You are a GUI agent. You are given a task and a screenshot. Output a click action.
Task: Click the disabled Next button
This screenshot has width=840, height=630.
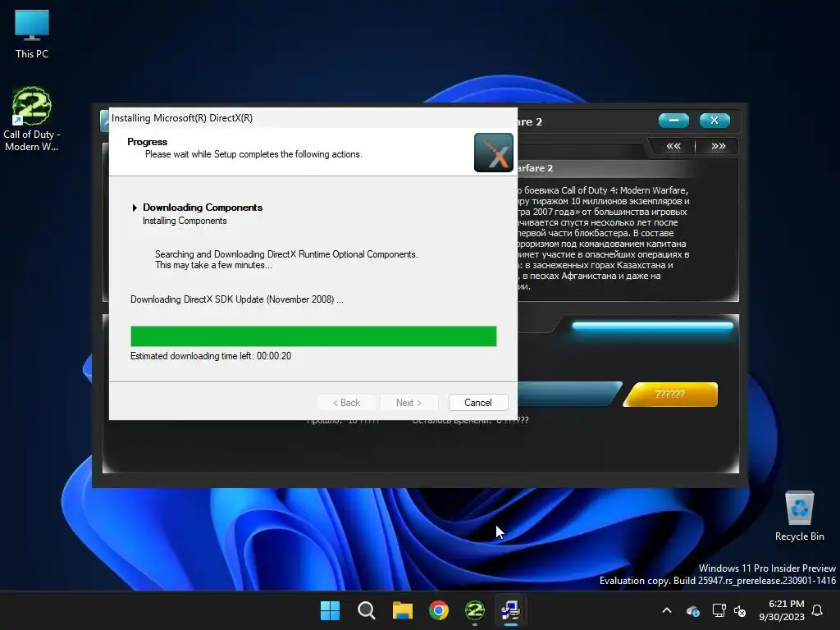click(409, 402)
